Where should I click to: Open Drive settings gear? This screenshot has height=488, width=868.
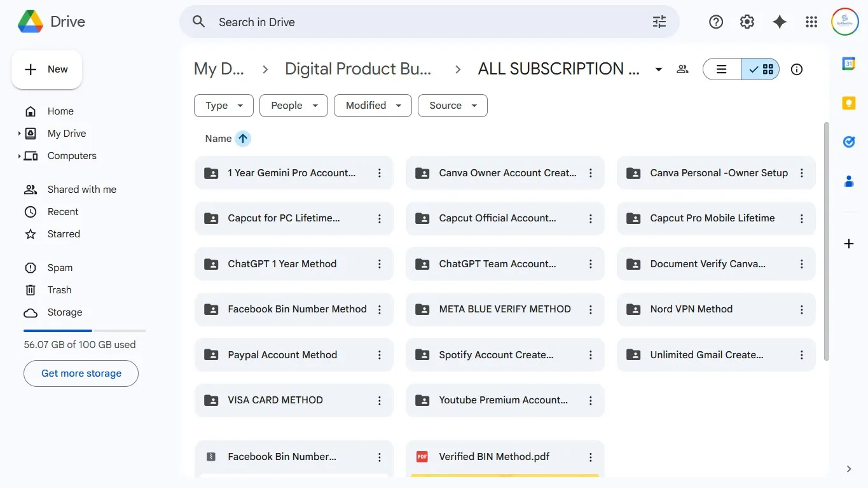pos(747,22)
